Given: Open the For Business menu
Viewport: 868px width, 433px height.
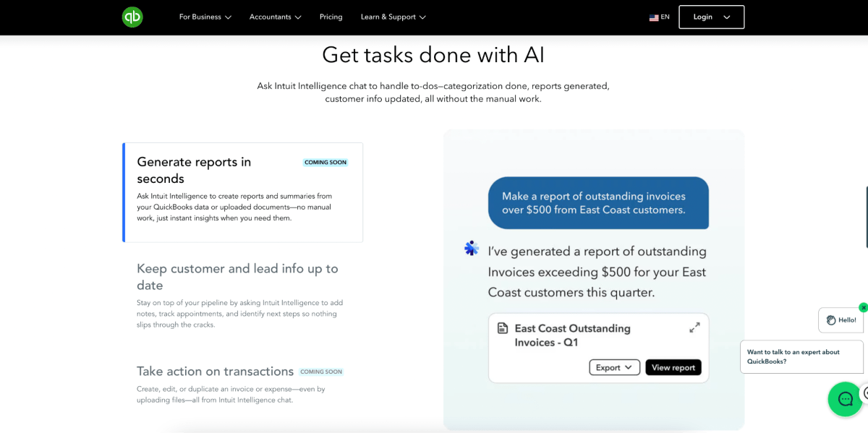Looking at the screenshot, I should coord(205,17).
